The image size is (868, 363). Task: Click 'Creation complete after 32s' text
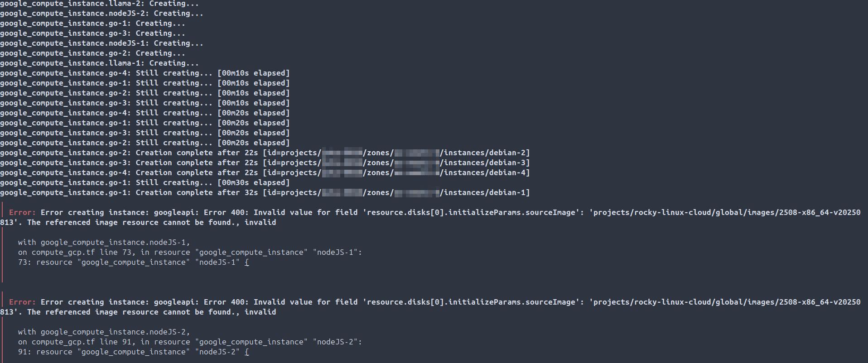(x=197, y=193)
